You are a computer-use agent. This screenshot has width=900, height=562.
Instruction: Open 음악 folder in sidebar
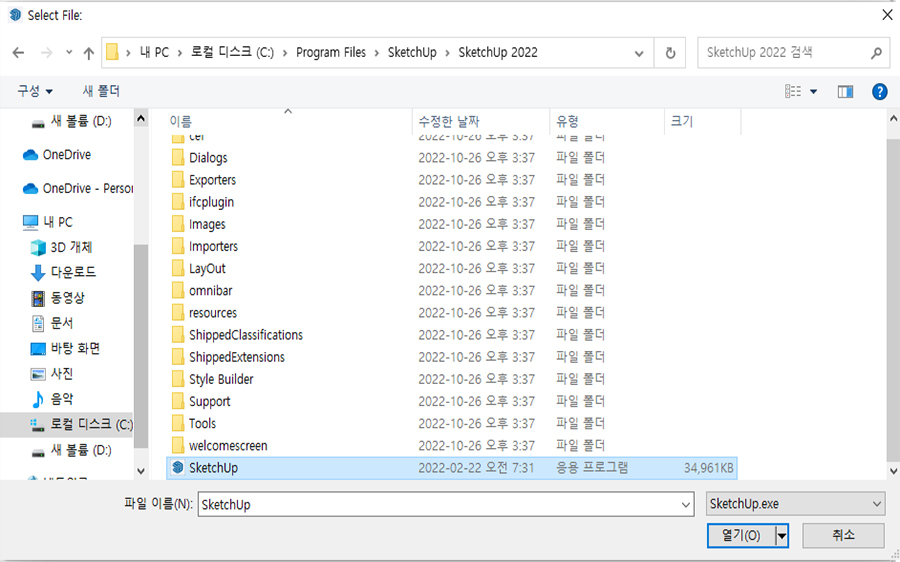pos(52,399)
